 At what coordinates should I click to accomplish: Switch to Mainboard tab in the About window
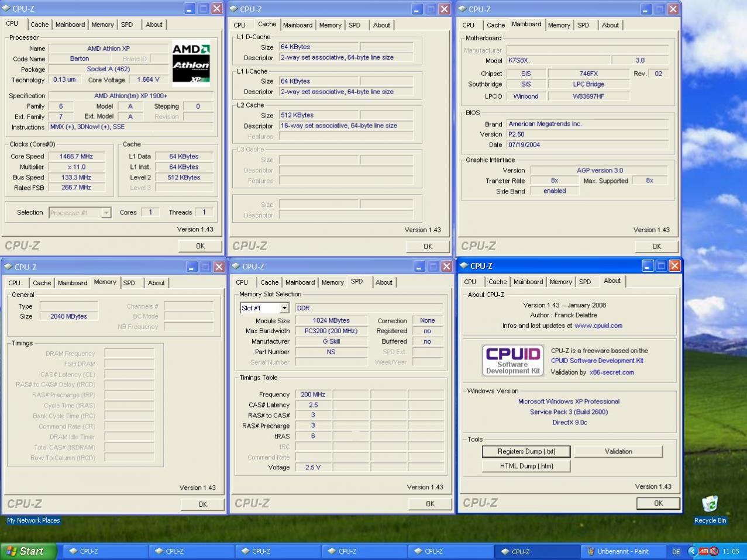528,282
